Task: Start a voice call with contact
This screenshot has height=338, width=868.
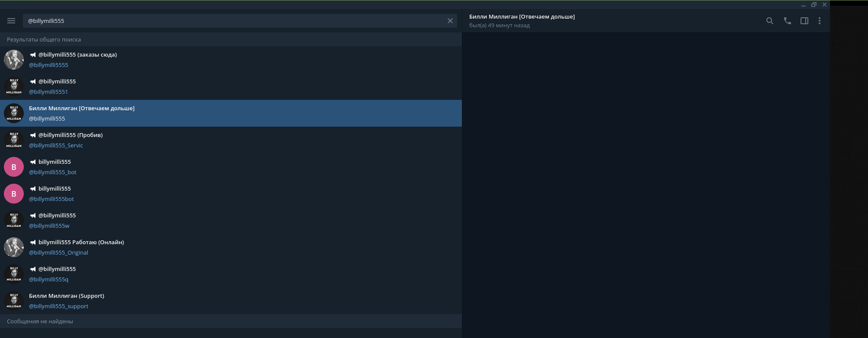Action: click(787, 21)
